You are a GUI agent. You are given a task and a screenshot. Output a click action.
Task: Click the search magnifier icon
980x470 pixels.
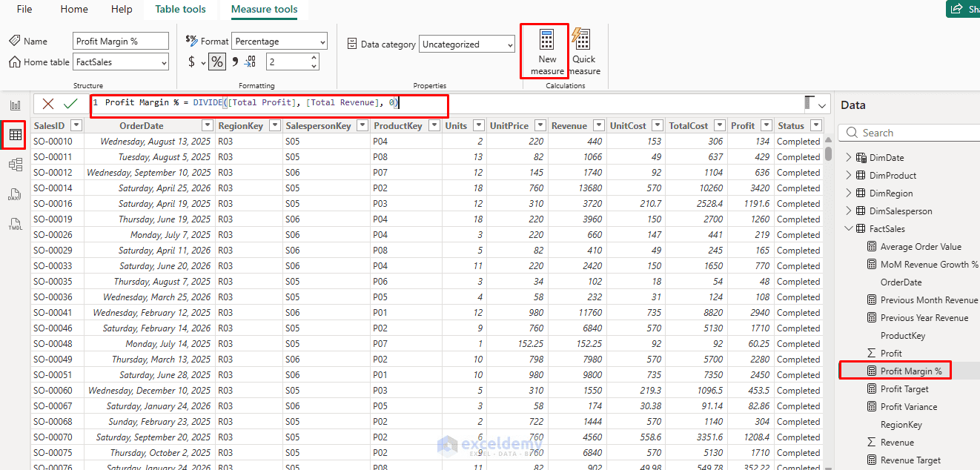click(851, 133)
